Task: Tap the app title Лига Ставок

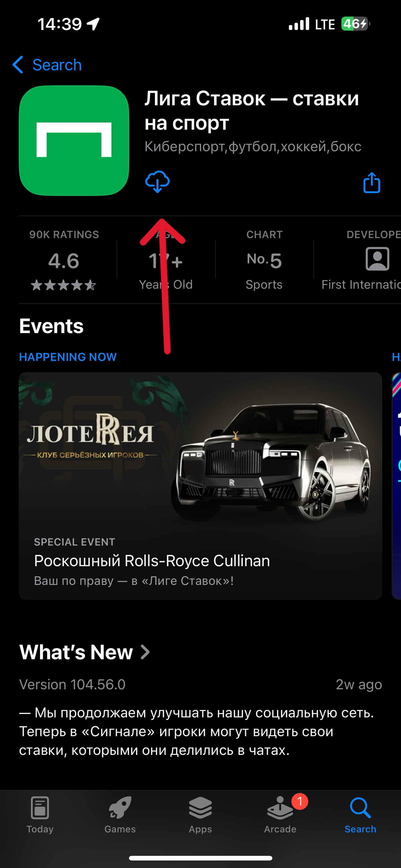Action: pos(252,111)
